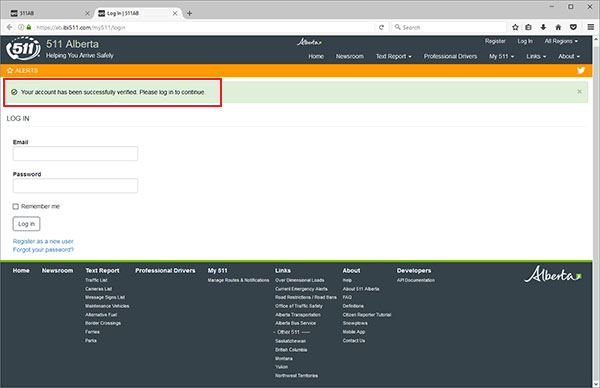Click the browser back arrow
The height and width of the screenshot is (388, 600).
click(10, 27)
